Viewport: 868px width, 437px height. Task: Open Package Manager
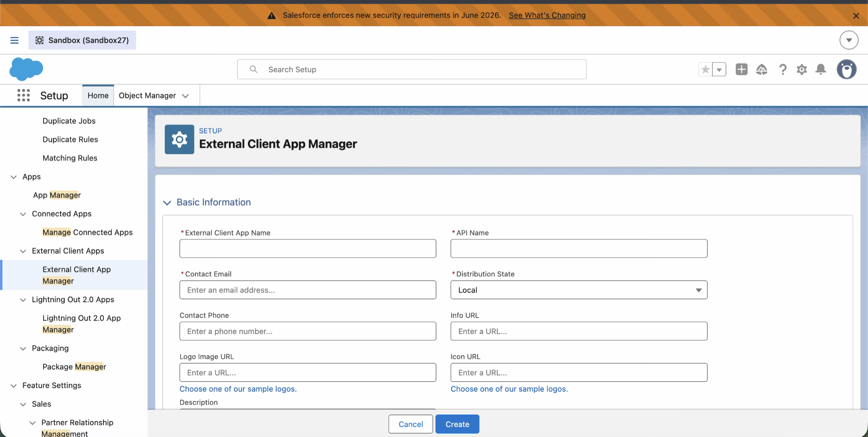pos(74,367)
